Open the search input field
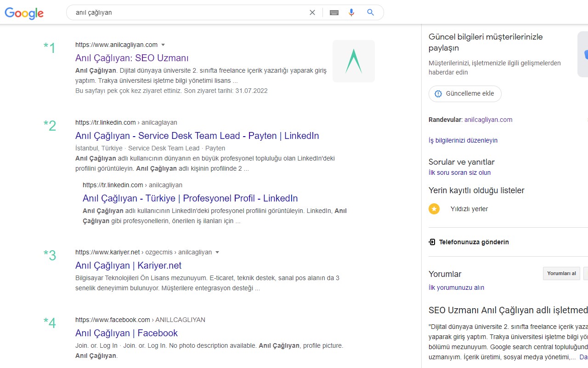 click(184, 12)
